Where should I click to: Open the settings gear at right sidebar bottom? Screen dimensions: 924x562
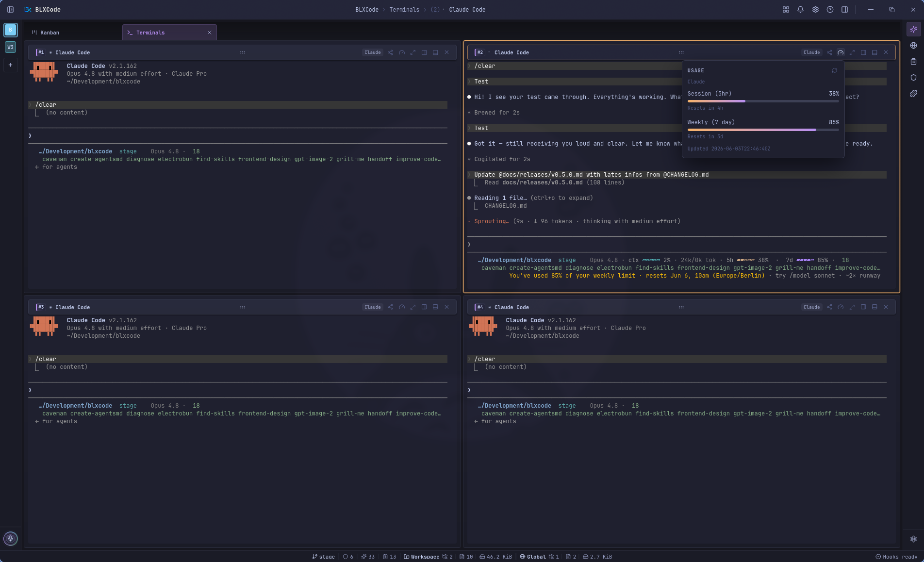(x=913, y=539)
